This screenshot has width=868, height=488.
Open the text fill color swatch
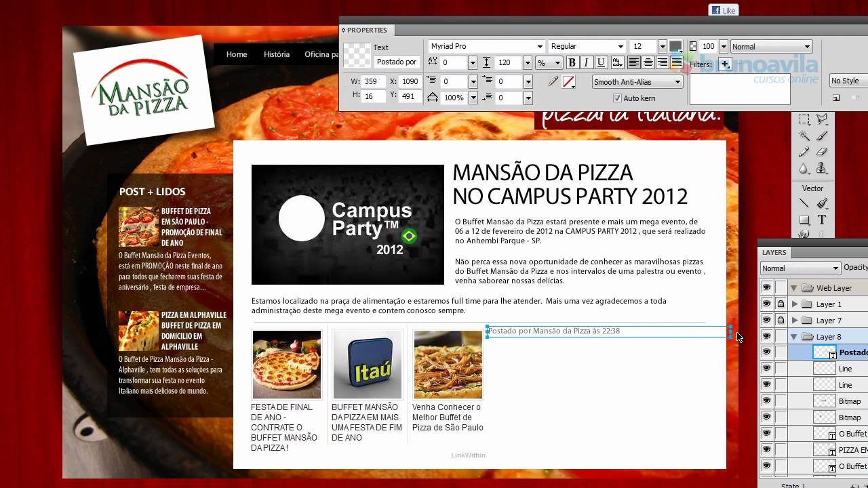[x=675, y=46]
